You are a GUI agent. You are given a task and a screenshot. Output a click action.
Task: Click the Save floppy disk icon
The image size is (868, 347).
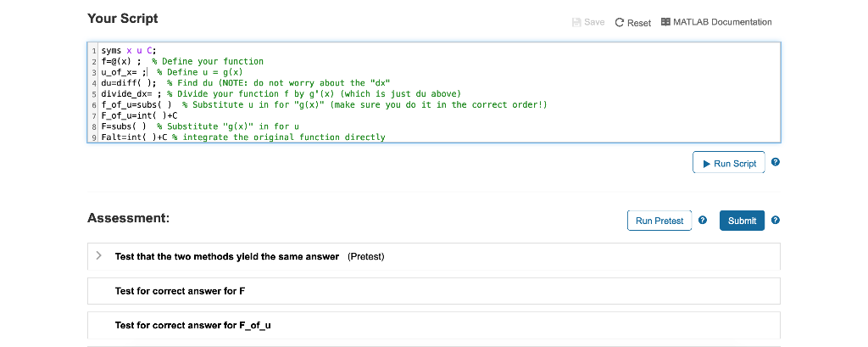pos(576,22)
